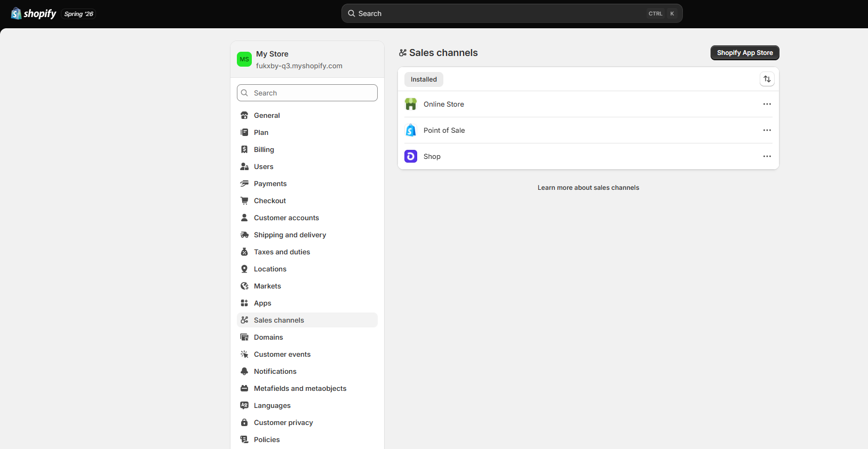Screen dimensions: 868x449
Task: Click the Shopify logo in the header
Action: [34, 14]
